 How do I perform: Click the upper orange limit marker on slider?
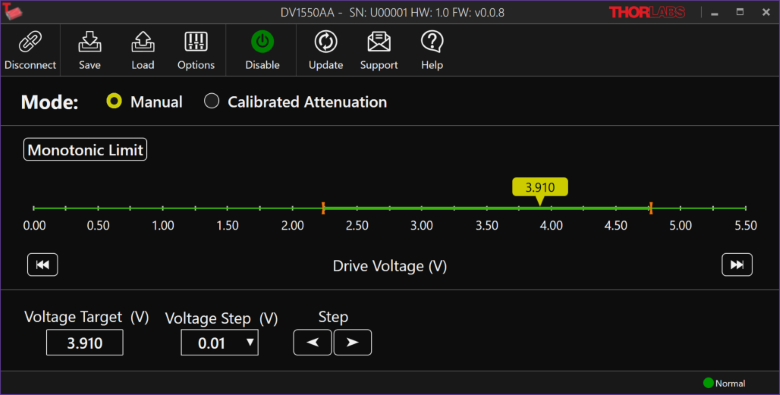pos(651,208)
